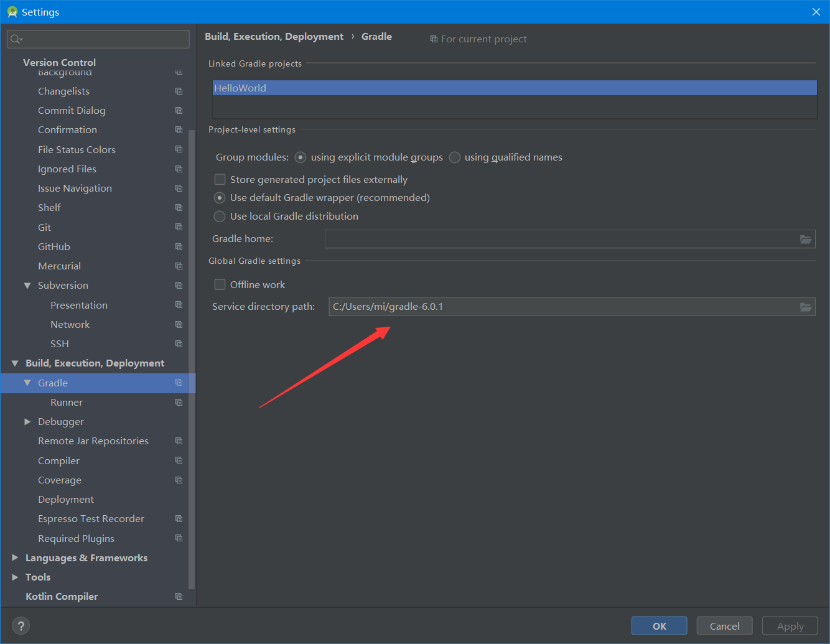Click the search magnifier icon in settings search

click(16, 39)
